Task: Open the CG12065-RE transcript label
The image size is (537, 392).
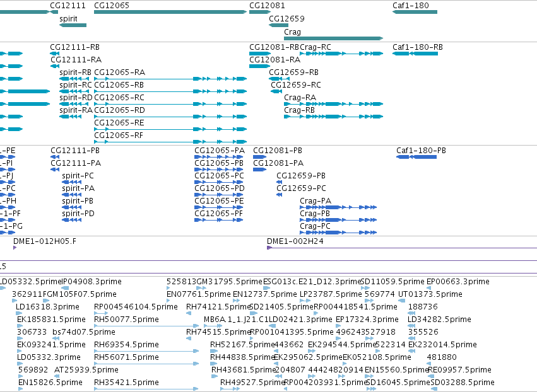Action: (119, 123)
